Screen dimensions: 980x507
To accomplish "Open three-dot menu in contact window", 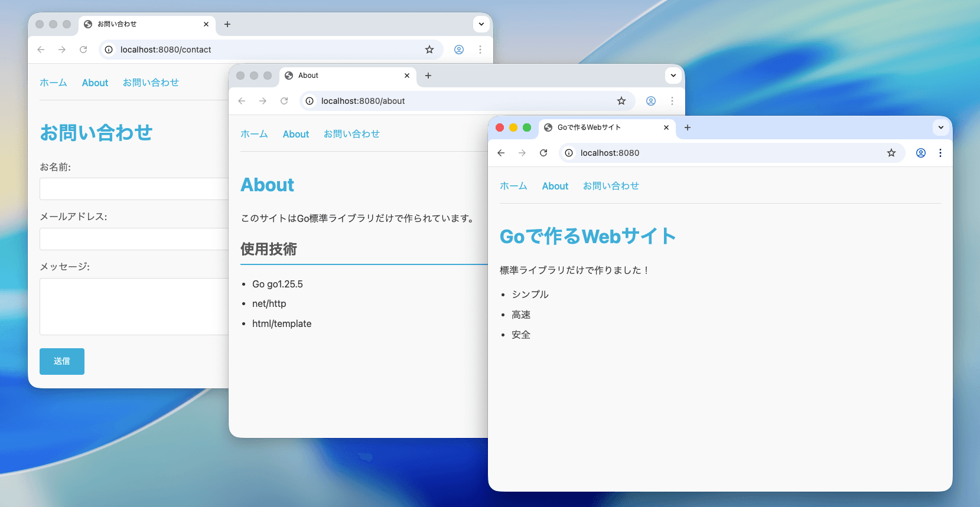I will [480, 50].
